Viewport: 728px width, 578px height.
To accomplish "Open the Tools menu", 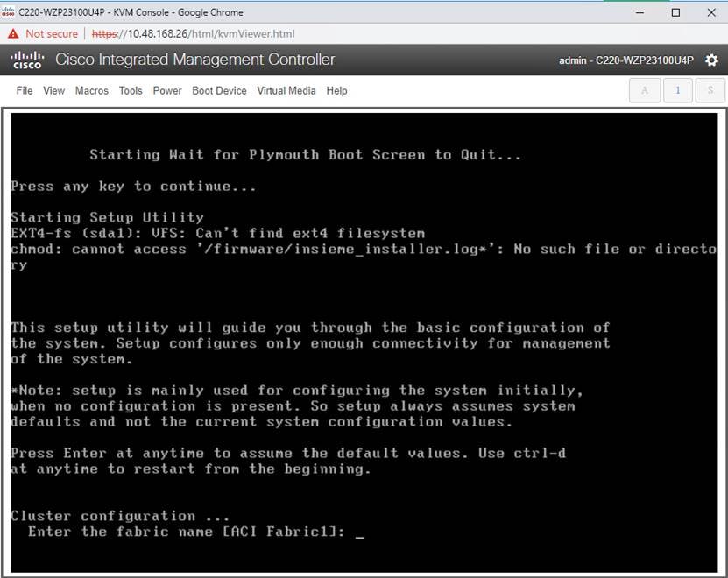I will [131, 90].
